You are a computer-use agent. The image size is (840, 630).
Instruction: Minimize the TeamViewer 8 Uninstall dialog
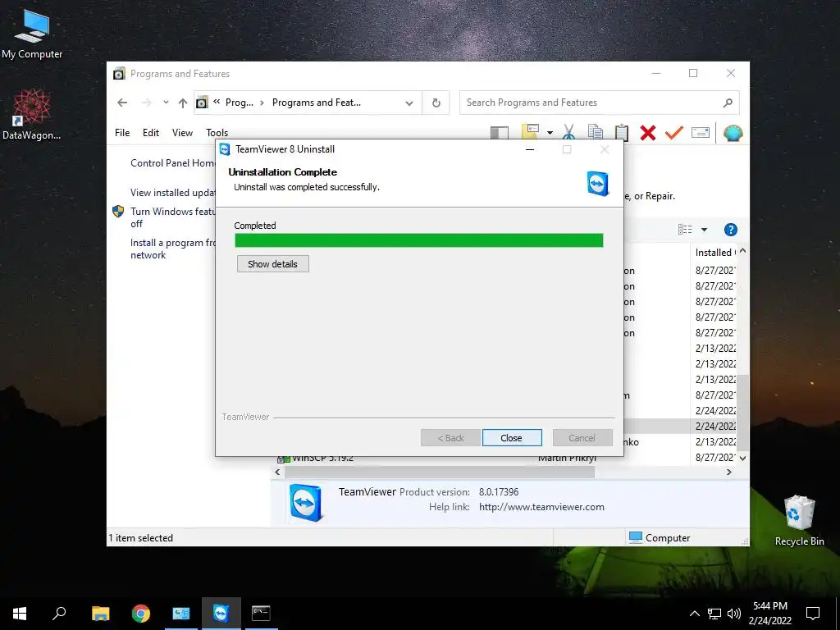(530, 149)
